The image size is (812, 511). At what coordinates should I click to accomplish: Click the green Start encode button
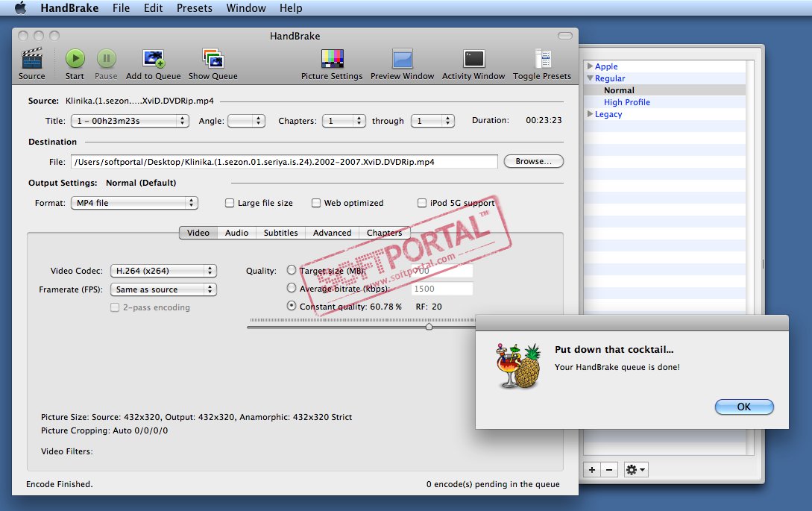point(75,58)
